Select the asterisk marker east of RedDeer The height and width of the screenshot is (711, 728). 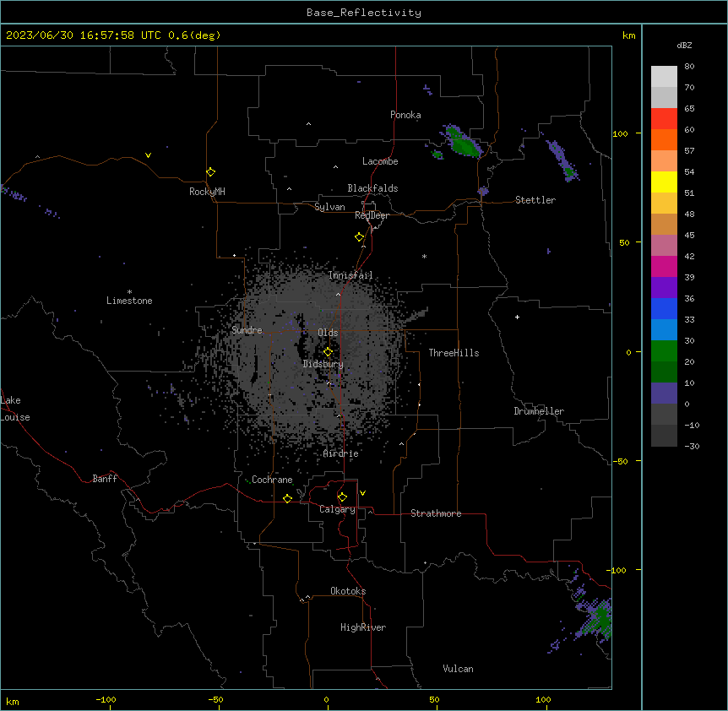pyautogui.click(x=424, y=256)
